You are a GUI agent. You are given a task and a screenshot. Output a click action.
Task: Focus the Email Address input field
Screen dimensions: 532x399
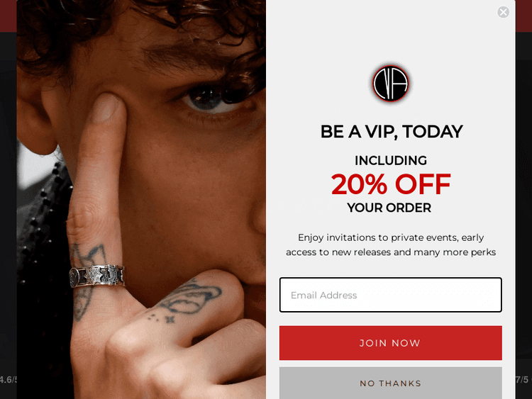391,295
